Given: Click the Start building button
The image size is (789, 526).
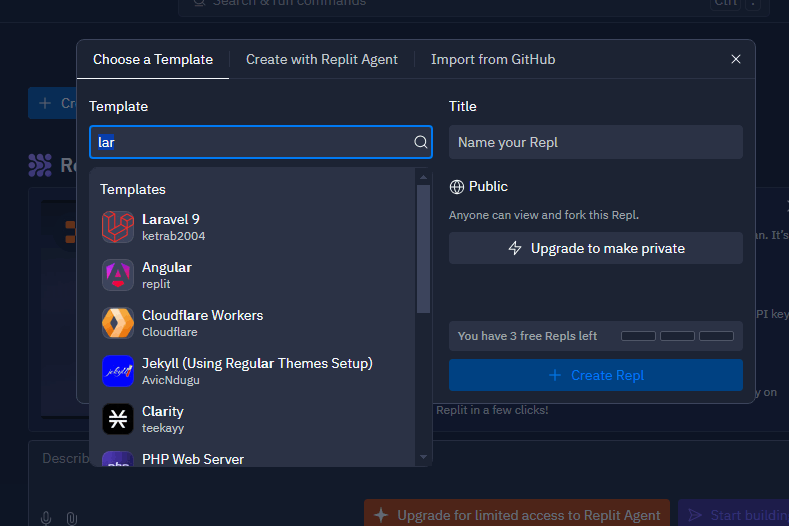Looking at the screenshot, I should click(734, 513).
